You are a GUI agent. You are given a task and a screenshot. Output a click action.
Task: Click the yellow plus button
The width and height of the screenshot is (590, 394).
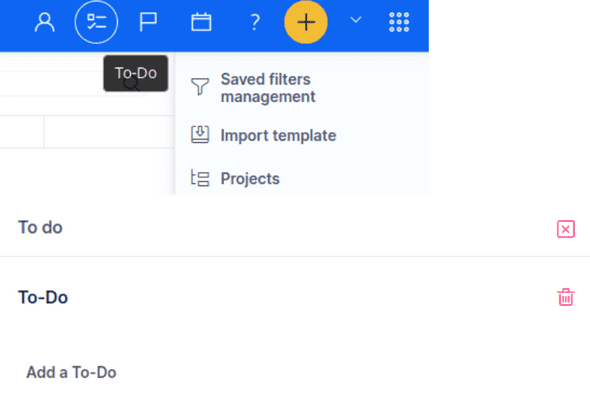(306, 22)
